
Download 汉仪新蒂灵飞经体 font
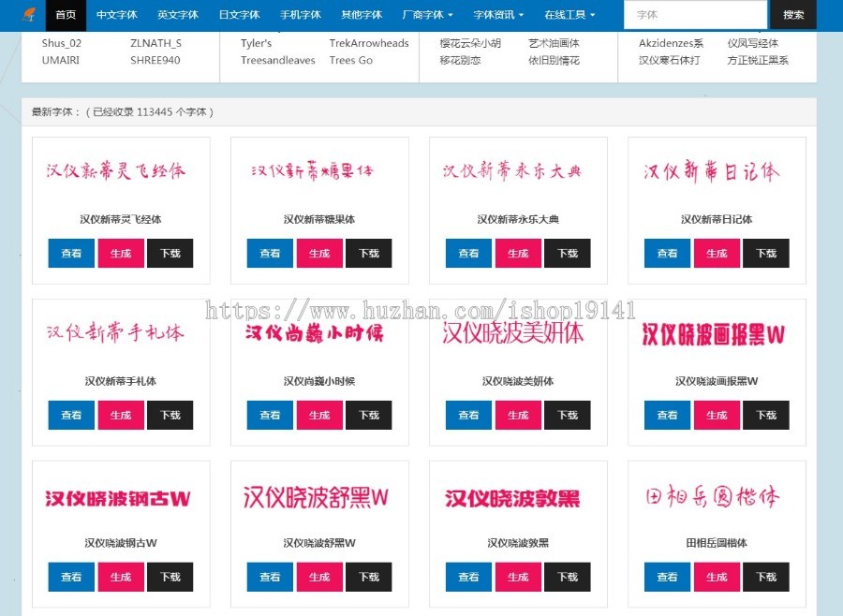[170, 253]
